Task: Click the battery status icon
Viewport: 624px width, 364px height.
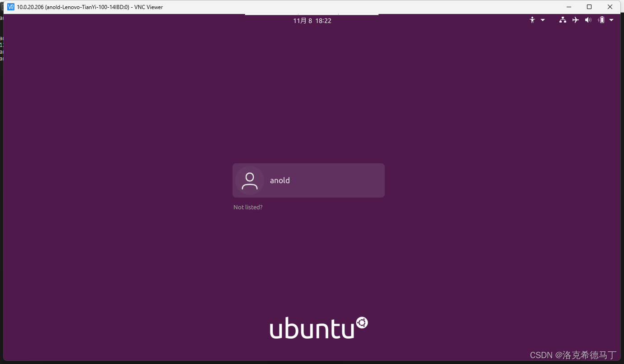Action: (x=601, y=20)
